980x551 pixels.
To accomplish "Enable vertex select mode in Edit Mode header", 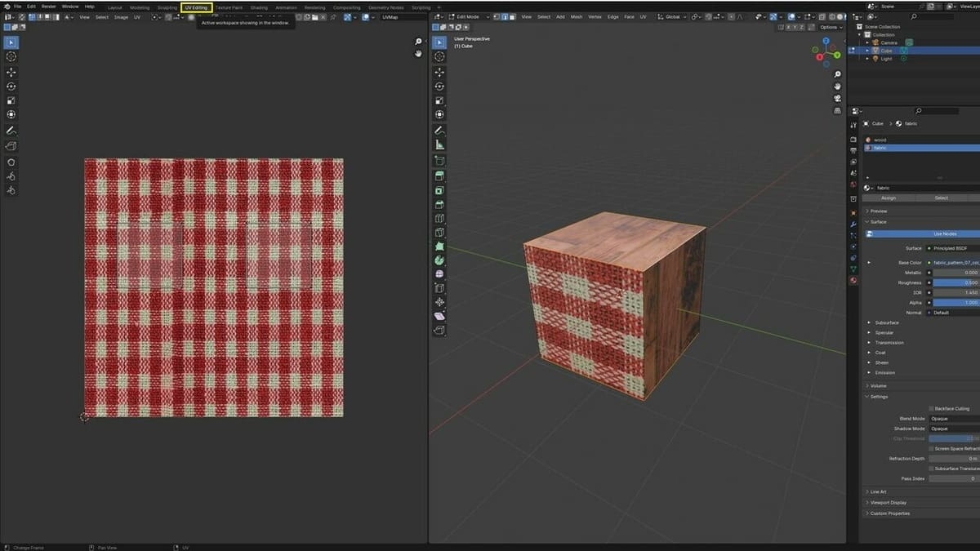I will click(494, 16).
